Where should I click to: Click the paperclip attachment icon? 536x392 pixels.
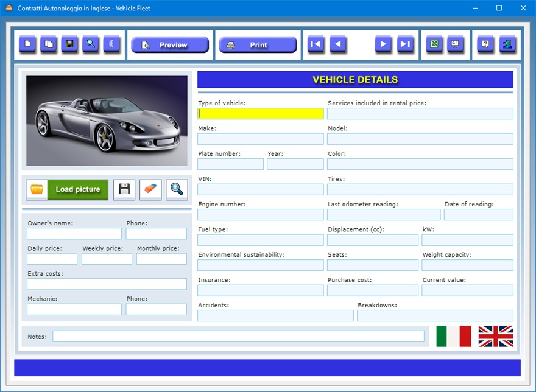pyautogui.click(x=111, y=44)
